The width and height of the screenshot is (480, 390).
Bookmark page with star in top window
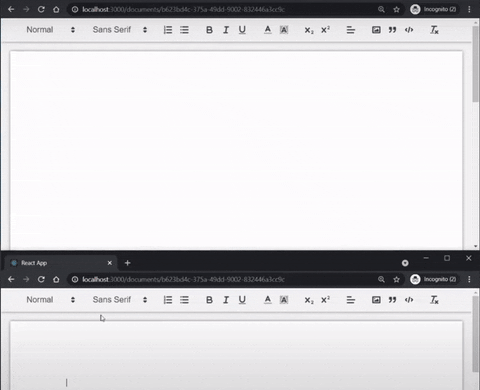[x=396, y=9]
